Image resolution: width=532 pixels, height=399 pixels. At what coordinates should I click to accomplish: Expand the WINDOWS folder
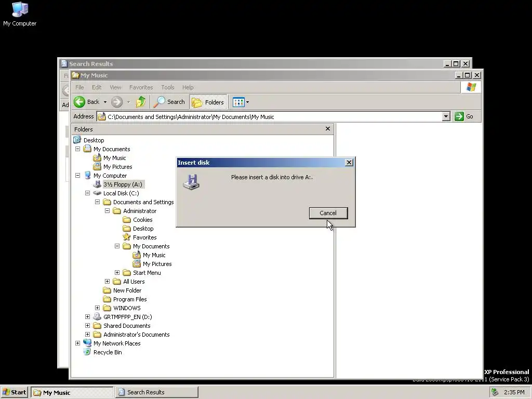click(97, 308)
